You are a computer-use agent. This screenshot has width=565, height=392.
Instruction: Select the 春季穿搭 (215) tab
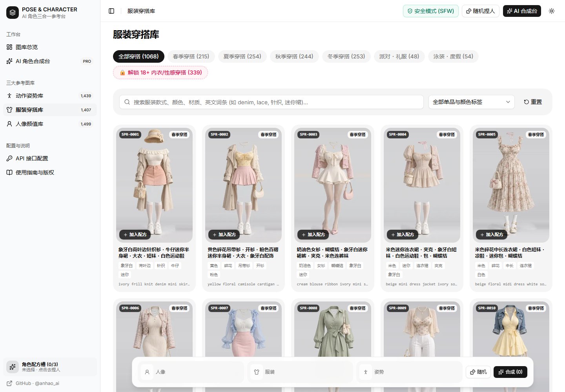click(191, 56)
